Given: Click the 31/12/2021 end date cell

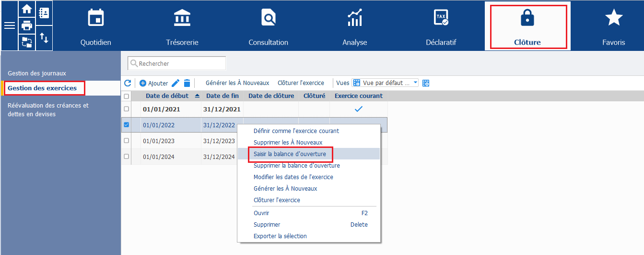Looking at the screenshot, I should pyautogui.click(x=222, y=109).
